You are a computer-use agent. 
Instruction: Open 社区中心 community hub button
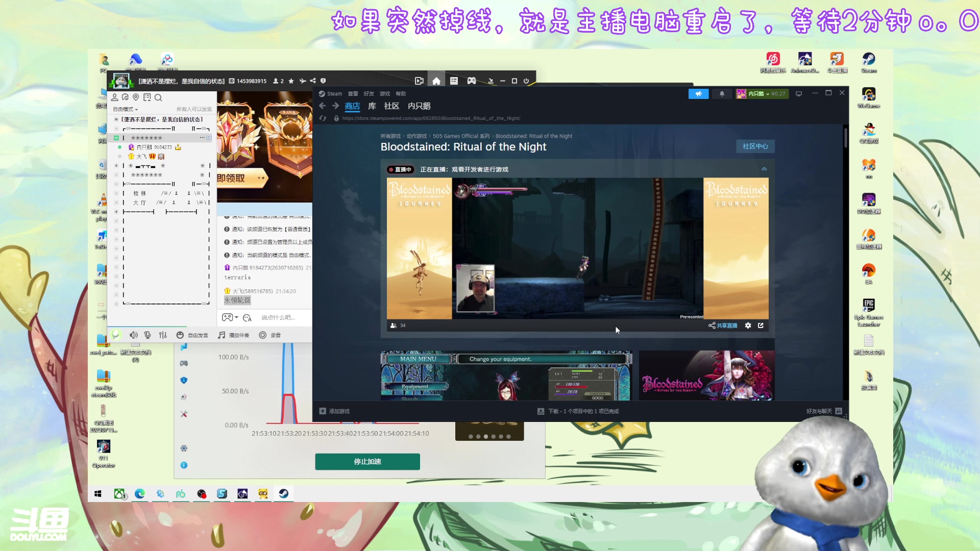pos(755,146)
